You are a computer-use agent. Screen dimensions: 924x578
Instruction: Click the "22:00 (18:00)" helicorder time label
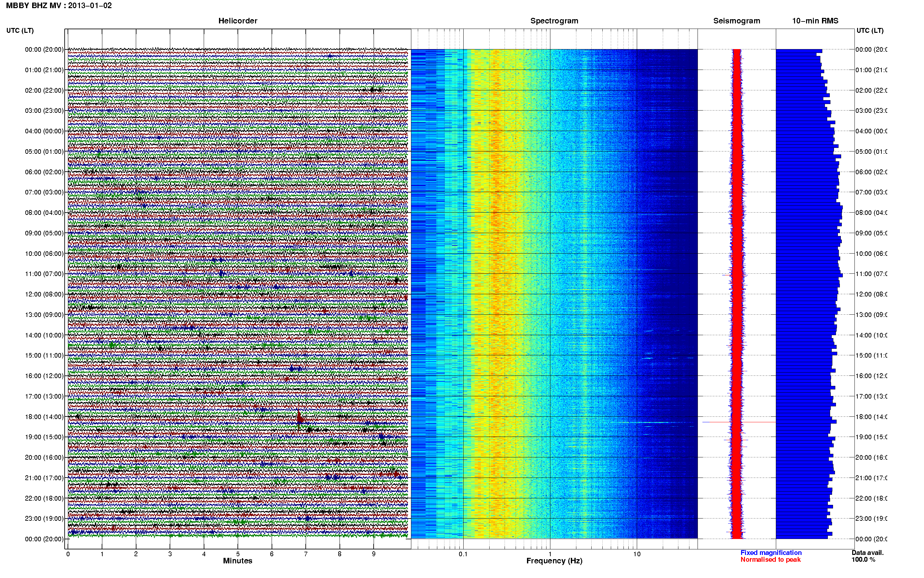coord(44,498)
